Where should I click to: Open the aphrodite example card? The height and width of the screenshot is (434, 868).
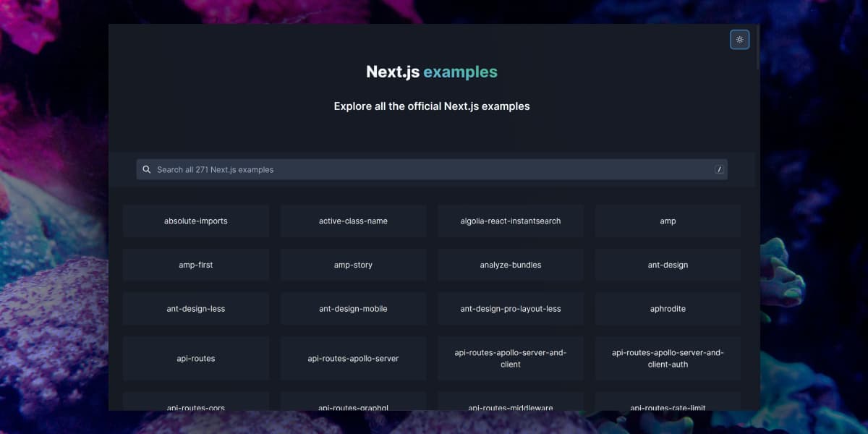pyautogui.click(x=668, y=309)
